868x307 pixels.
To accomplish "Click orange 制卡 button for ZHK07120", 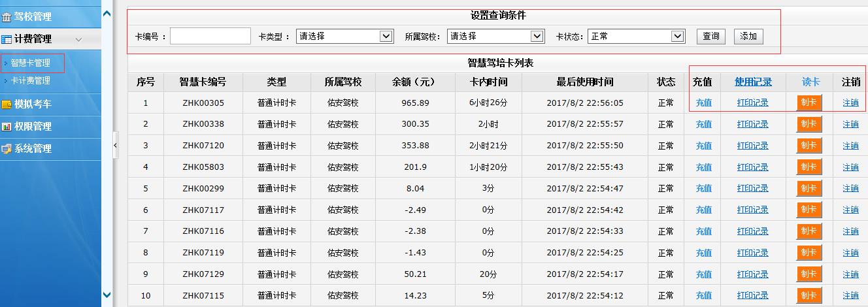I will pyautogui.click(x=809, y=146).
